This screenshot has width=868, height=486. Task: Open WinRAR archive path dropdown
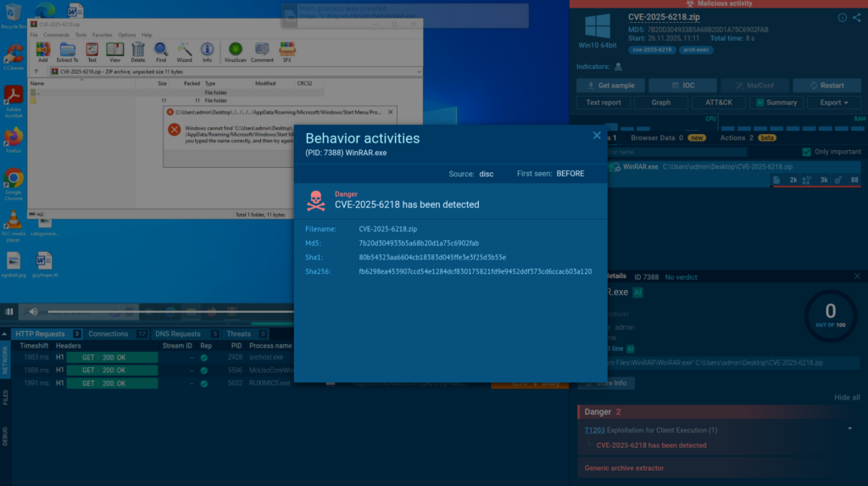pos(416,72)
